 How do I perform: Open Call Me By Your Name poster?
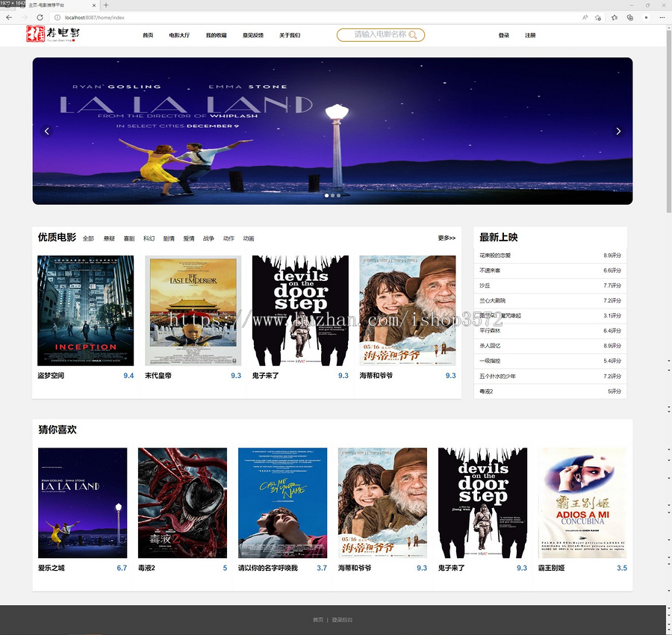coord(282,503)
